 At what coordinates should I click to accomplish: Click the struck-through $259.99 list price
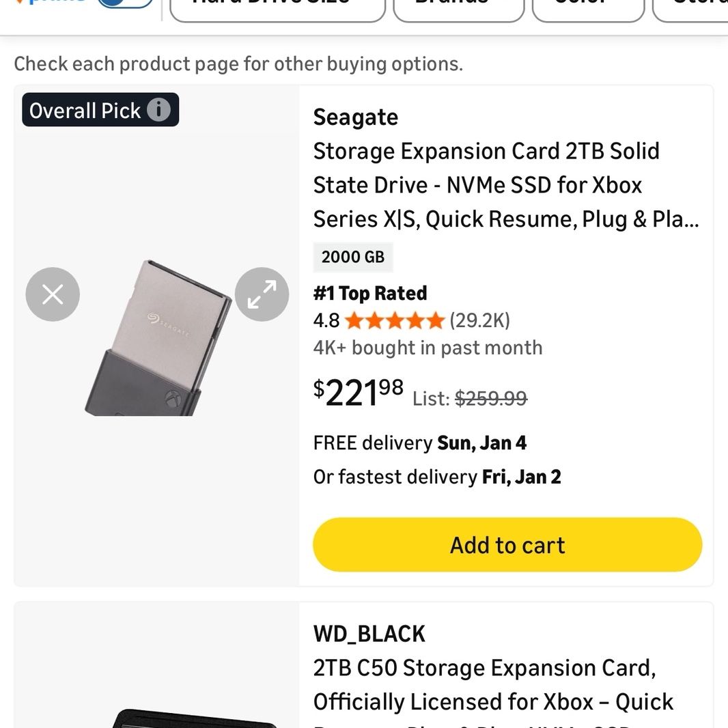pyautogui.click(x=491, y=398)
